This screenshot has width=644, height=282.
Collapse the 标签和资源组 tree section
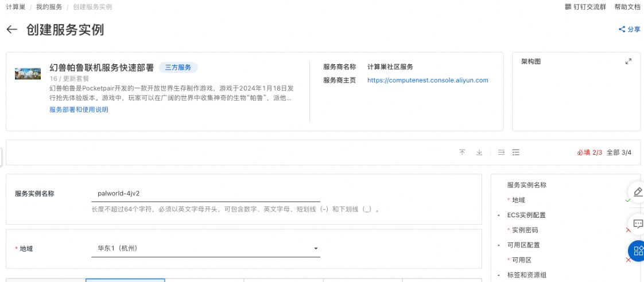click(498, 275)
